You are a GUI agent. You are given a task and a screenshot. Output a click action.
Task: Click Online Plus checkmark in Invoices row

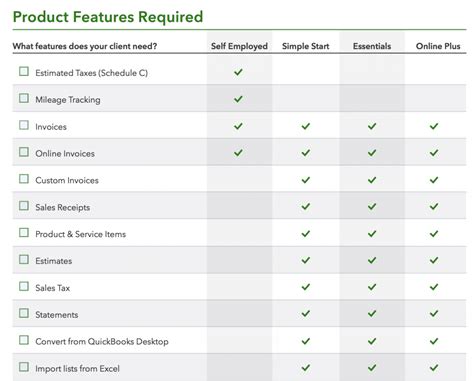point(434,126)
